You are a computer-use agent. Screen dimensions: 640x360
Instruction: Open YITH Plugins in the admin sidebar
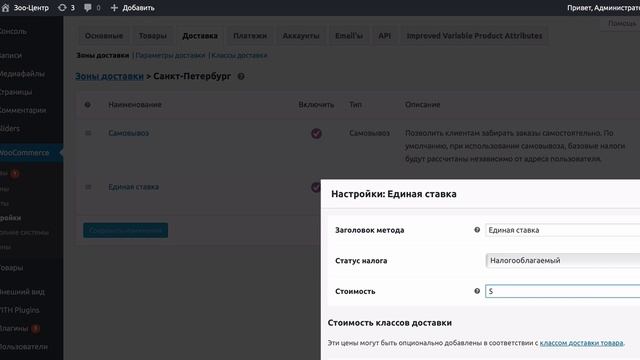point(20,310)
